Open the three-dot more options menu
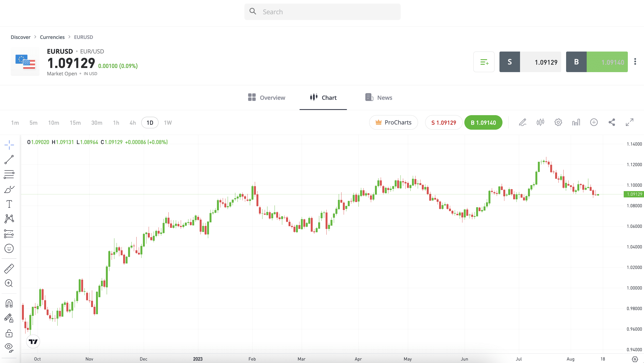The height and width of the screenshot is (363, 644). coord(635,62)
